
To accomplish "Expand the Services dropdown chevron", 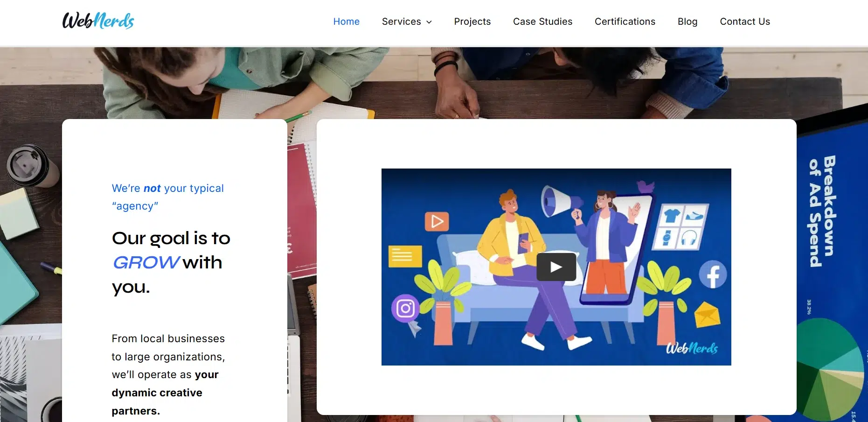I will 429,22.
